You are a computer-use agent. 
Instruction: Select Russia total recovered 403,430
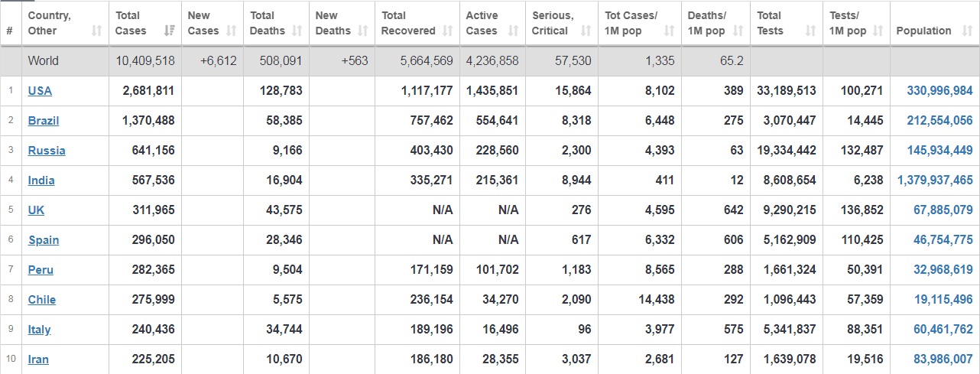pyautogui.click(x=431, y=150)
